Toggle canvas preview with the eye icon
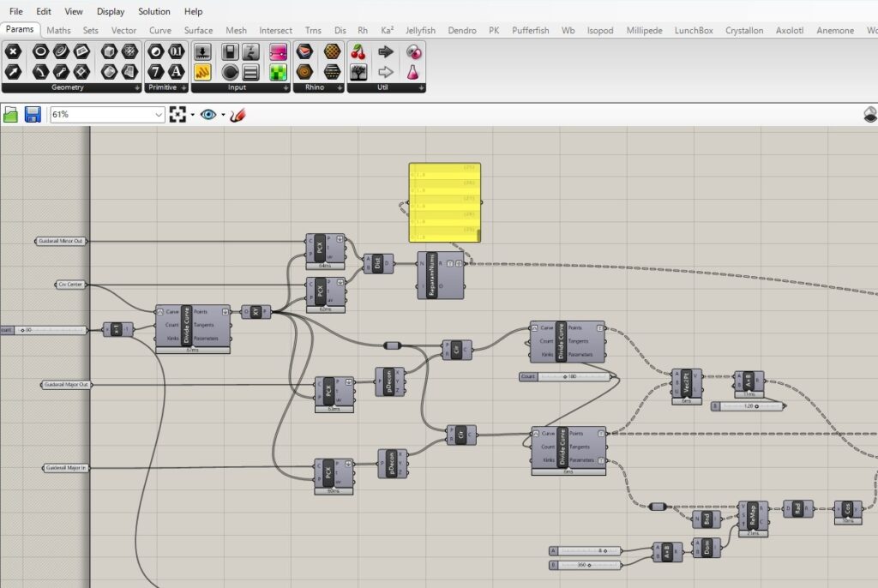The image size is (878, 588). 208,115
